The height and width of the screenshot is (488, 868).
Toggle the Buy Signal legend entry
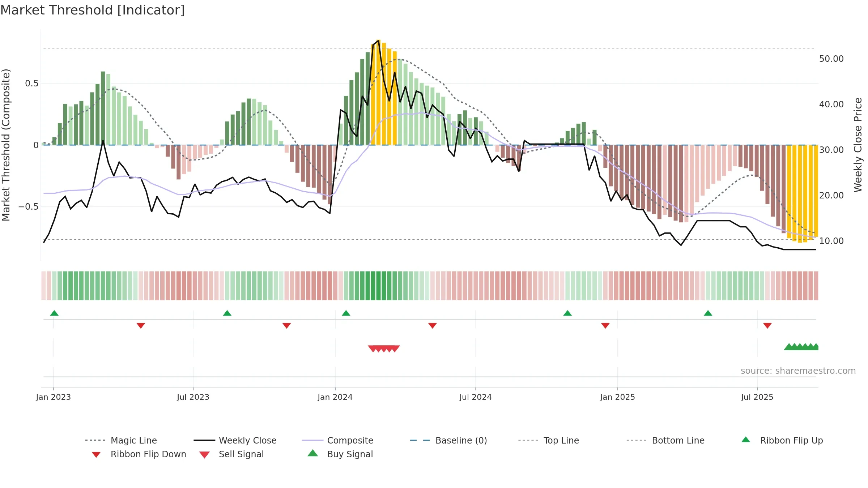340,454
